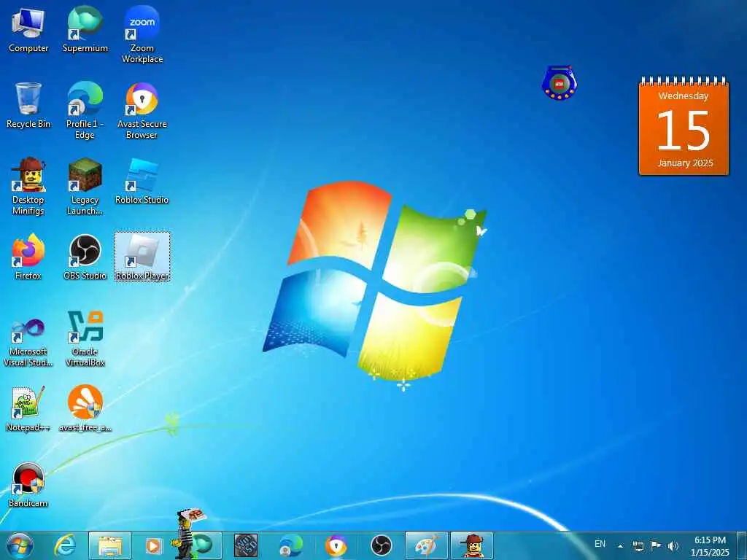Click the Supermium taskbar button
Screen dimensions: 747x560
(x=204, y=545)
